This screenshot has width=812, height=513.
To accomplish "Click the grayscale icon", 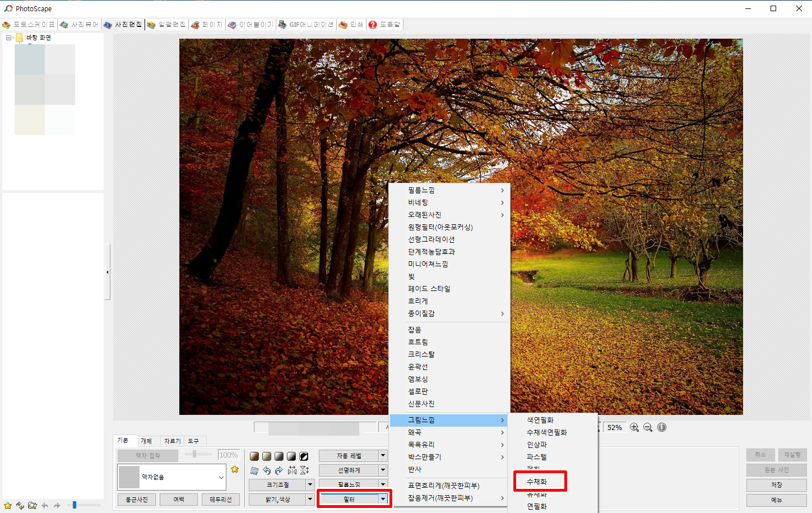I will point(279,456).
